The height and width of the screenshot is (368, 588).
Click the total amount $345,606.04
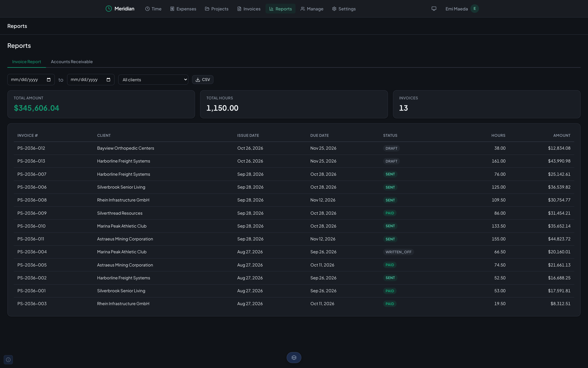coord(36,108)
